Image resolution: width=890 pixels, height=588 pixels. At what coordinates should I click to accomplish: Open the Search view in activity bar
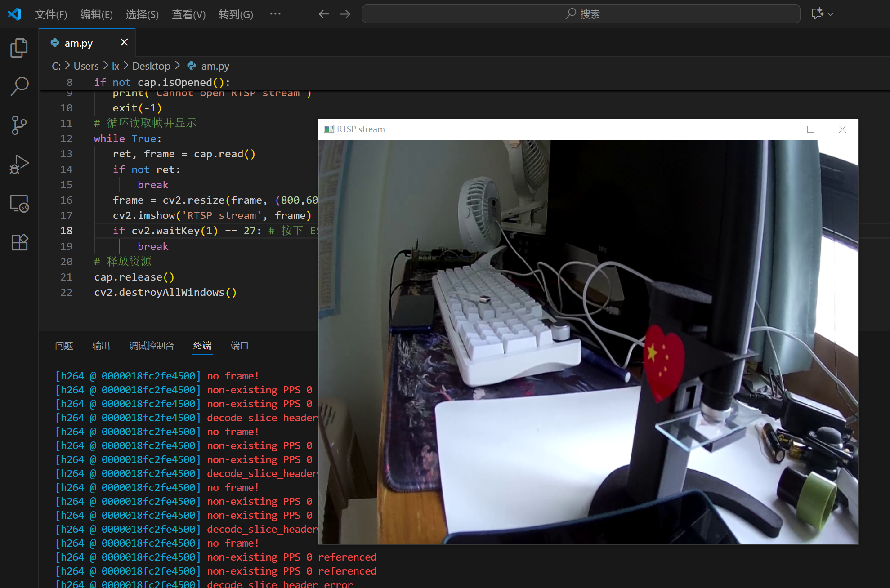(x=19, y=86)
